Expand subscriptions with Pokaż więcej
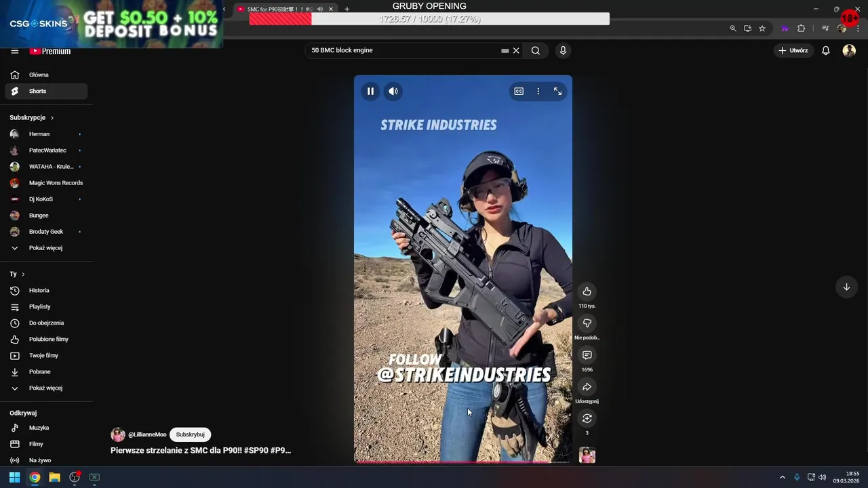The image size is (868, 488). coord(46,248)
